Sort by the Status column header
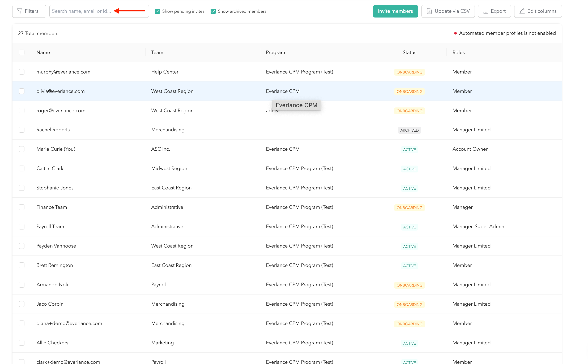Image resolution: width=588 pixels, height=364 pixels. click(409, 53)
